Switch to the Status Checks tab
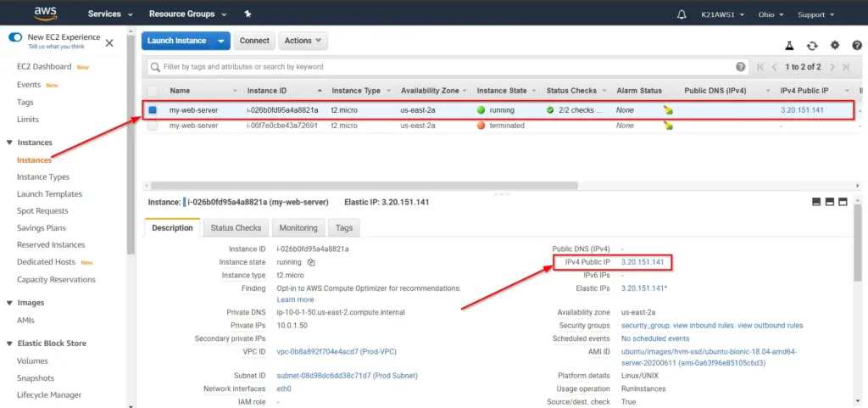868x408 pixels. [x=236, y=228]
